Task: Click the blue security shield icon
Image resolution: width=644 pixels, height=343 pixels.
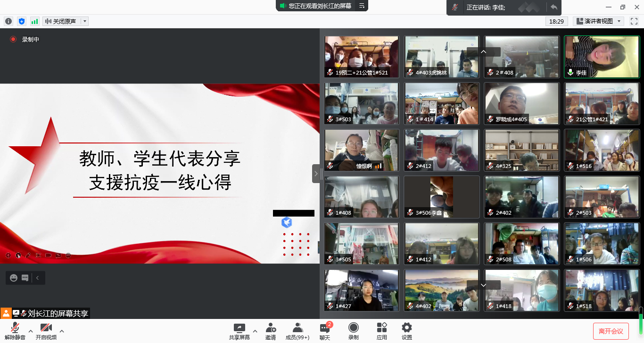Action: [21, 21]
